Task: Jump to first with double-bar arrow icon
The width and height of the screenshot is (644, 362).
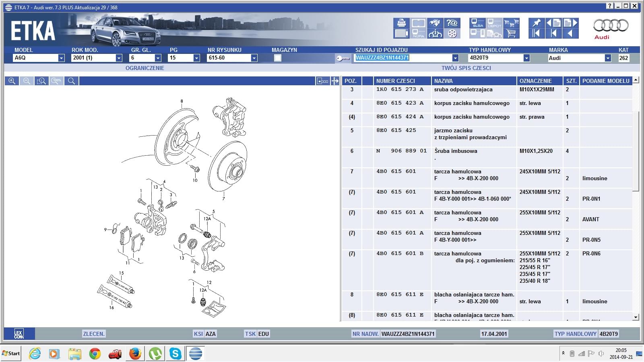Action: click(x=537, y=33)
